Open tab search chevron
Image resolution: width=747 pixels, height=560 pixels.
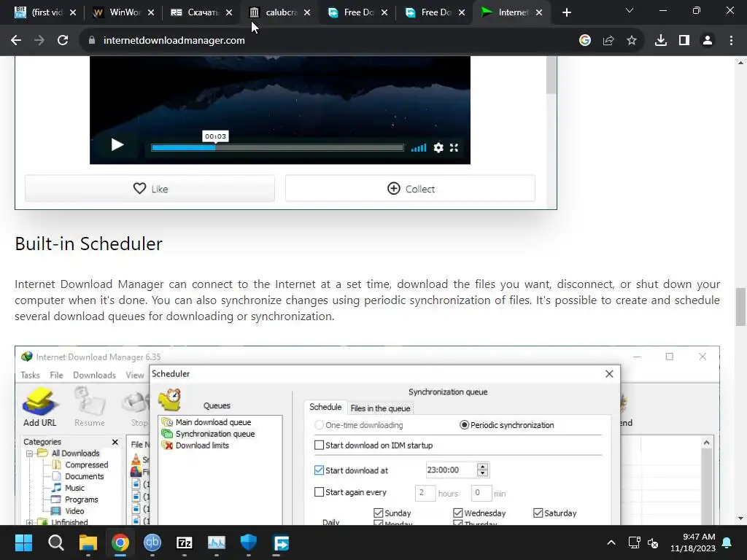click(x=630, y=10)
